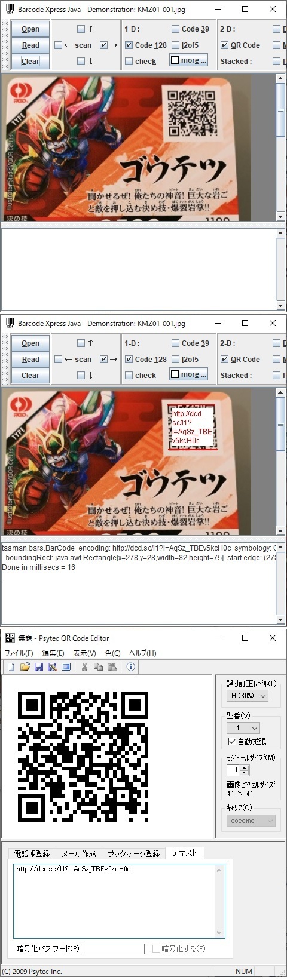Viewport: 287px width, 980px height.
Task: Click the 'Done in millisecs = 16' output line
Action: 39,567
